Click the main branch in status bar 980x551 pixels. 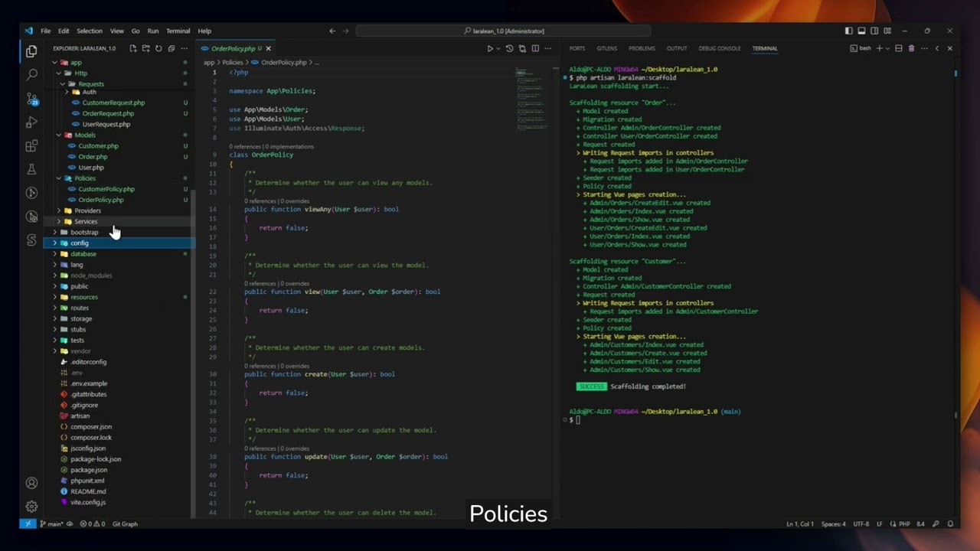(x=51, y=524)
